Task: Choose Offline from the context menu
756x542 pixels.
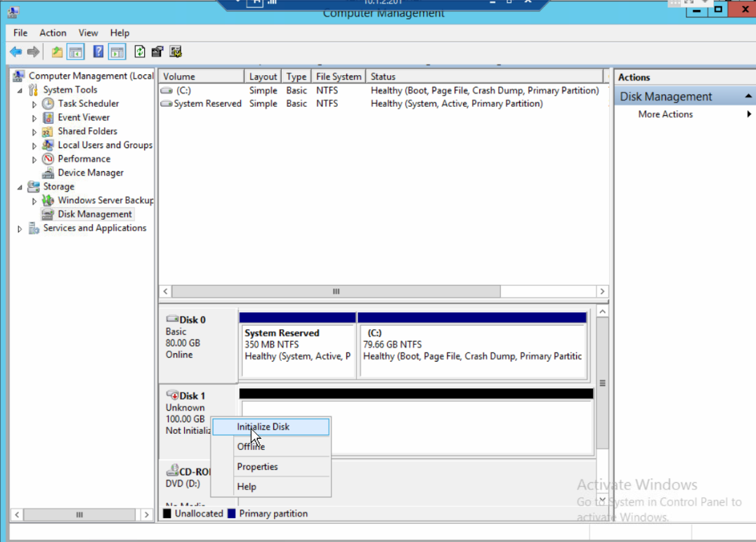Action: [271, 447]
